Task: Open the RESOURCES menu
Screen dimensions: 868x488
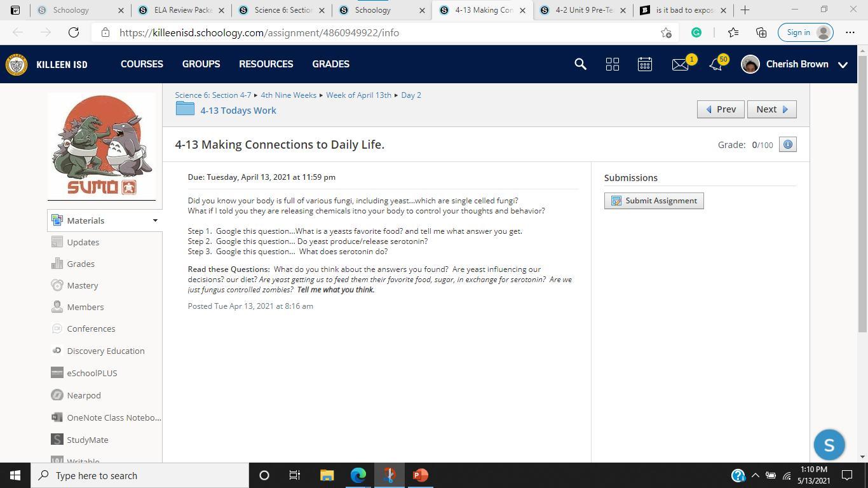Action: click(266, 64)
